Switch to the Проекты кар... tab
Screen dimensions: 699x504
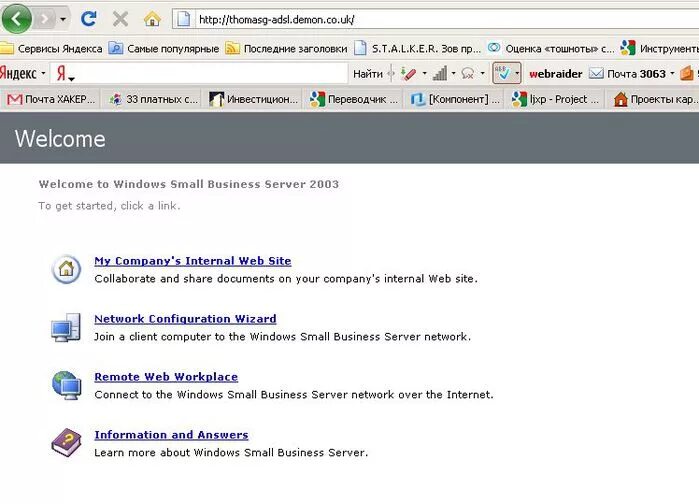pos(654,99)
